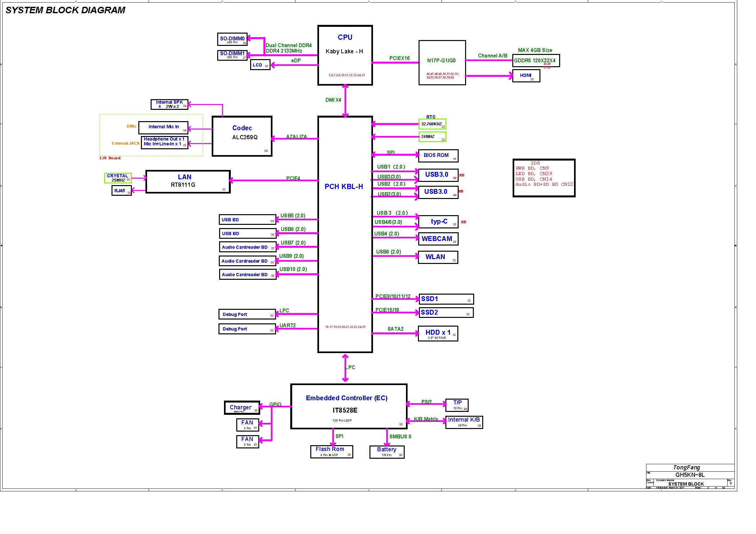This screenshot has width=756, height=534.
Task: Click the SSD1 storage box
Action: (x=446, y=299)
